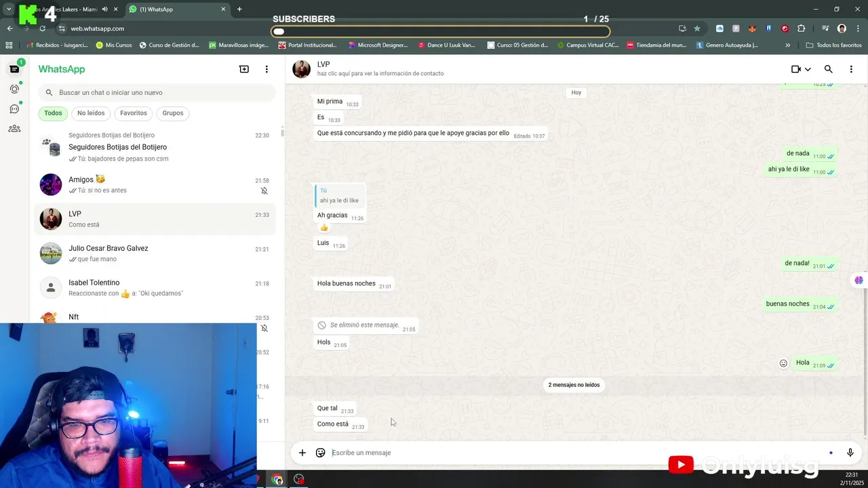Select the 'Favoritos' chat filter
The width and height of the screenshot is (868, 488).
134,113
